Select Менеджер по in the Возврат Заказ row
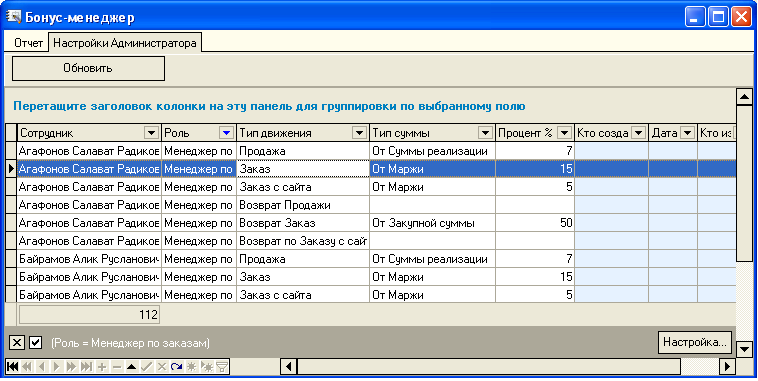This screenshot has width=758, height=381. [199, 223]
